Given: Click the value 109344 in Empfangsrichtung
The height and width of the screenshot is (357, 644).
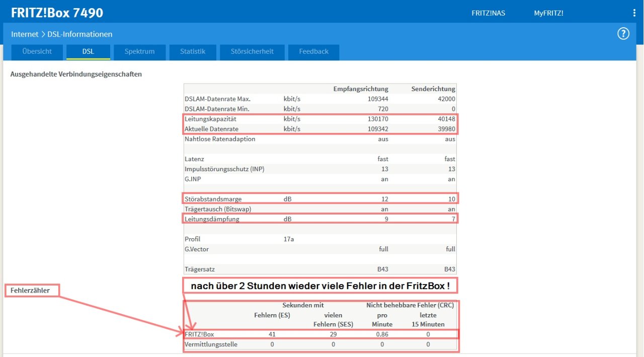Looking at the screenshot, I should click(378, 99).
